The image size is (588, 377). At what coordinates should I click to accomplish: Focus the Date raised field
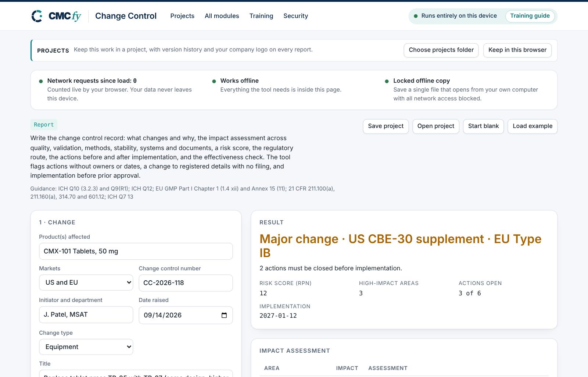click(186, 315)
